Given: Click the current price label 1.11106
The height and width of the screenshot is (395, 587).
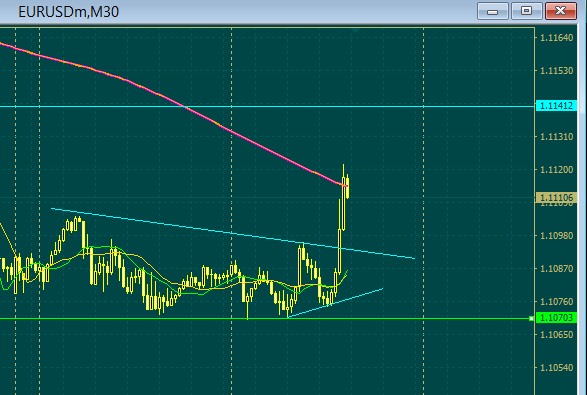Looking at the screenshot, I should click(556, 198).
